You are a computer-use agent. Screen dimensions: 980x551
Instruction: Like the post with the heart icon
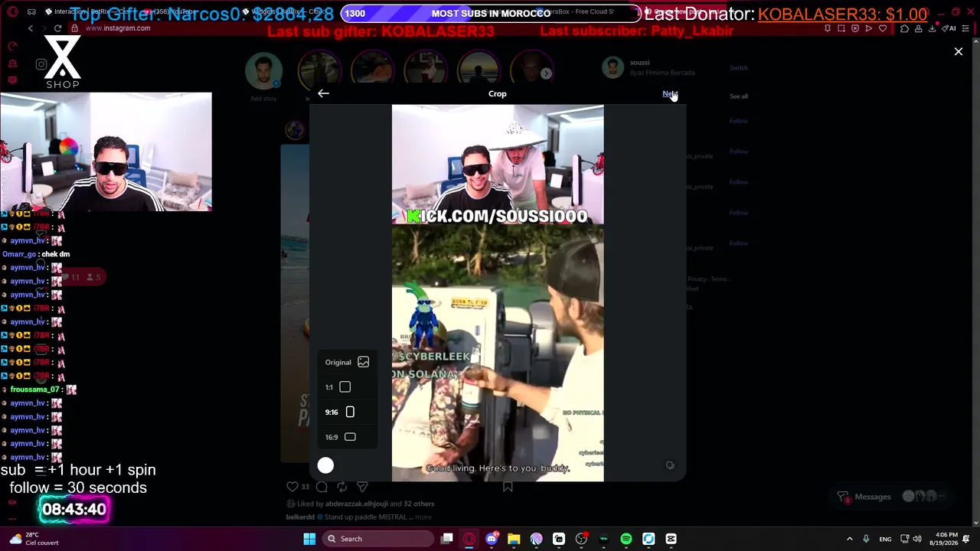292,487
